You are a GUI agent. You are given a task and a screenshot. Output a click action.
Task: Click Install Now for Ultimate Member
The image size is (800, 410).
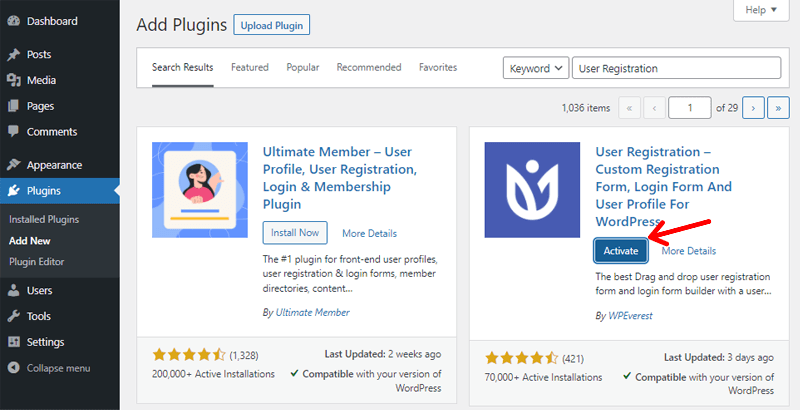(295, 233)
